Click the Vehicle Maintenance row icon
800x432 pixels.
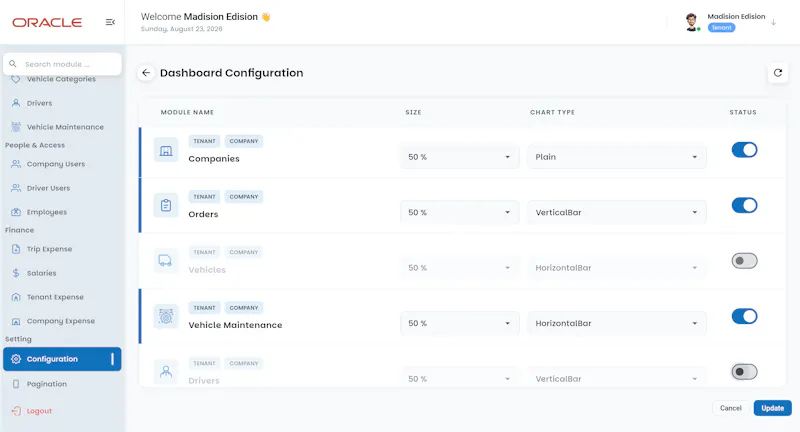166,316
